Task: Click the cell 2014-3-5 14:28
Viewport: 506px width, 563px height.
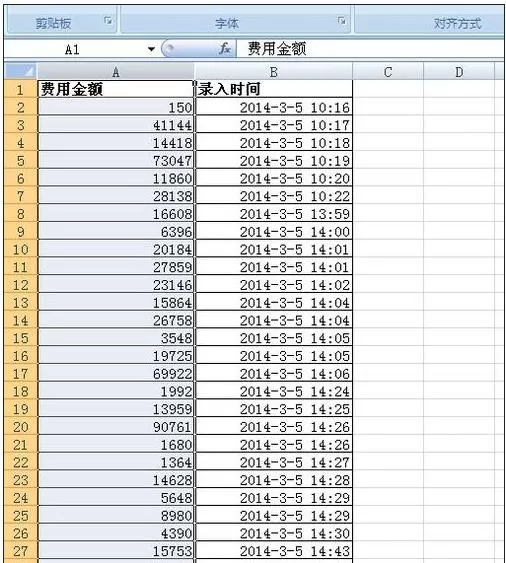Action: [x=274, y=479]
